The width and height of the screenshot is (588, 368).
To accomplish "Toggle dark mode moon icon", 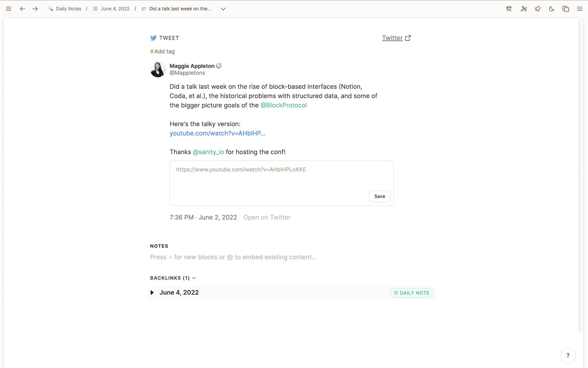I will point(551,9).
